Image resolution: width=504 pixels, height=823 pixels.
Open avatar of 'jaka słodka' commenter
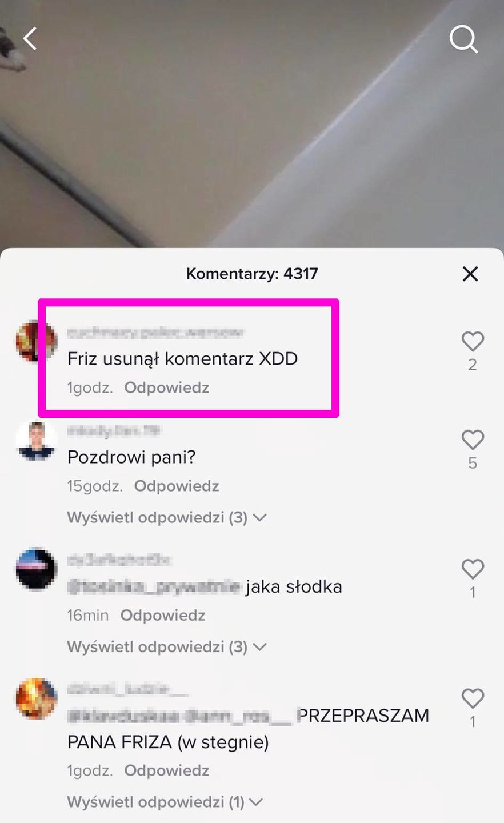37,569
